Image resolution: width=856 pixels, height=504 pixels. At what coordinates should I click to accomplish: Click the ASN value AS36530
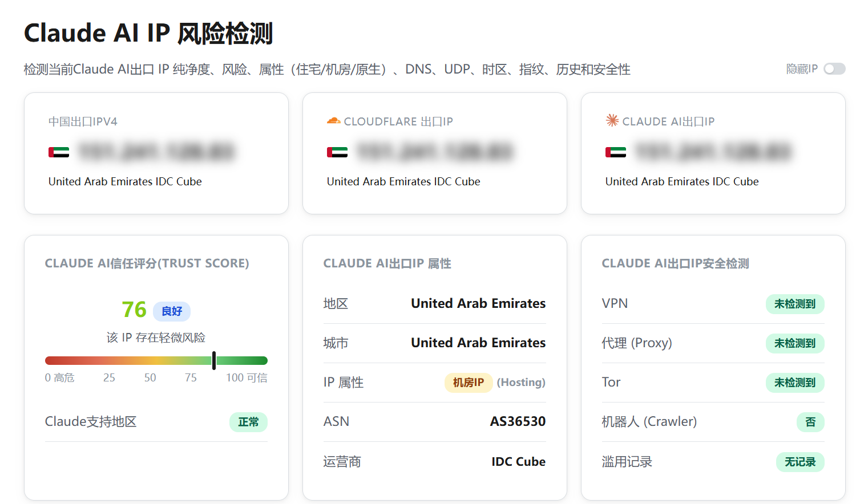point(518,421)
